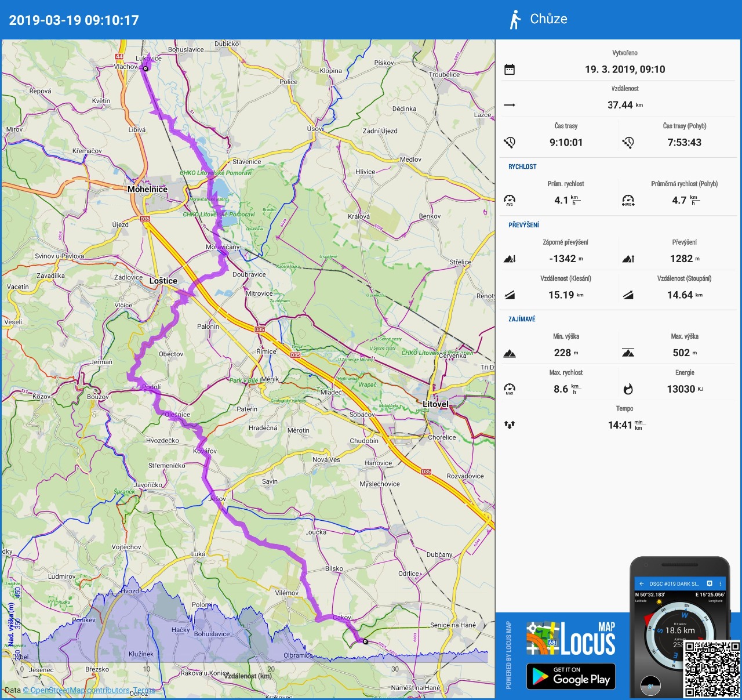
Task: Click the maximum speed gauge icon
Action: pyautogui.click(x=510, y=389)
